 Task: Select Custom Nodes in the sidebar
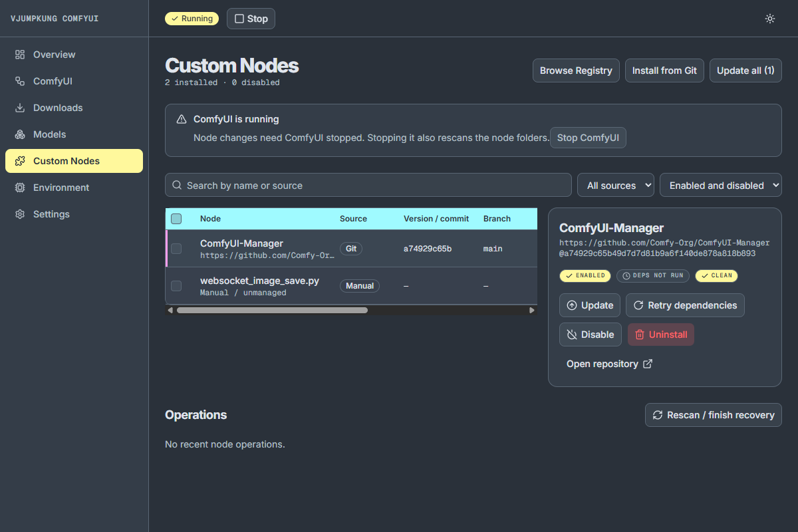point(74,161)
